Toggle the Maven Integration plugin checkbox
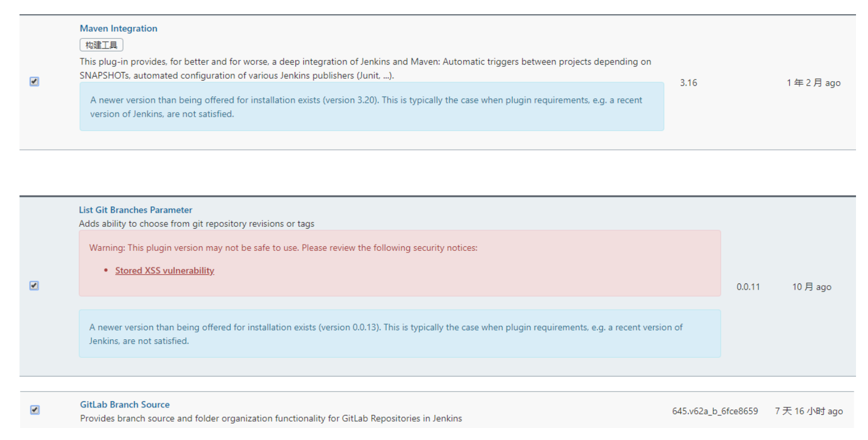868x440 pixels. [x=34, y=82]
